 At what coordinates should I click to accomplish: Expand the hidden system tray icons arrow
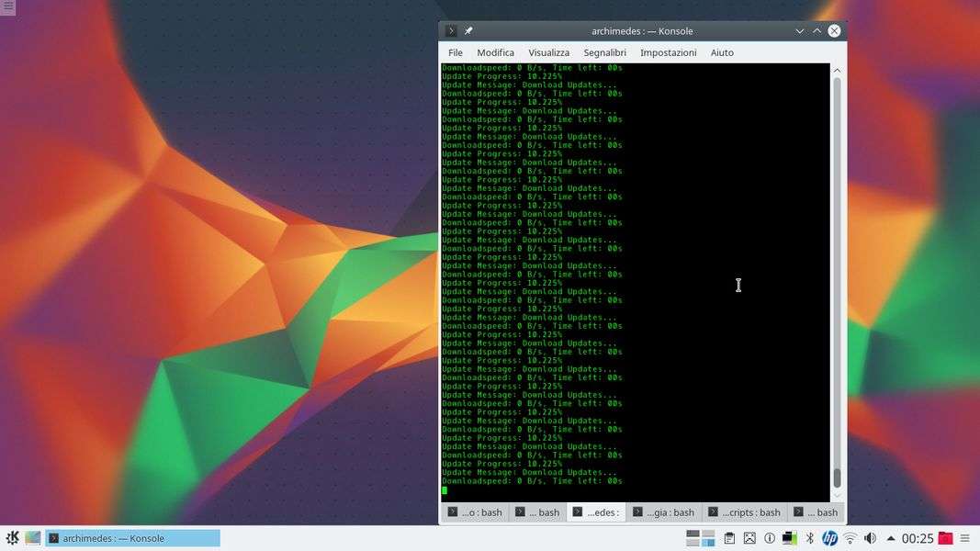[x=890, y=538]
